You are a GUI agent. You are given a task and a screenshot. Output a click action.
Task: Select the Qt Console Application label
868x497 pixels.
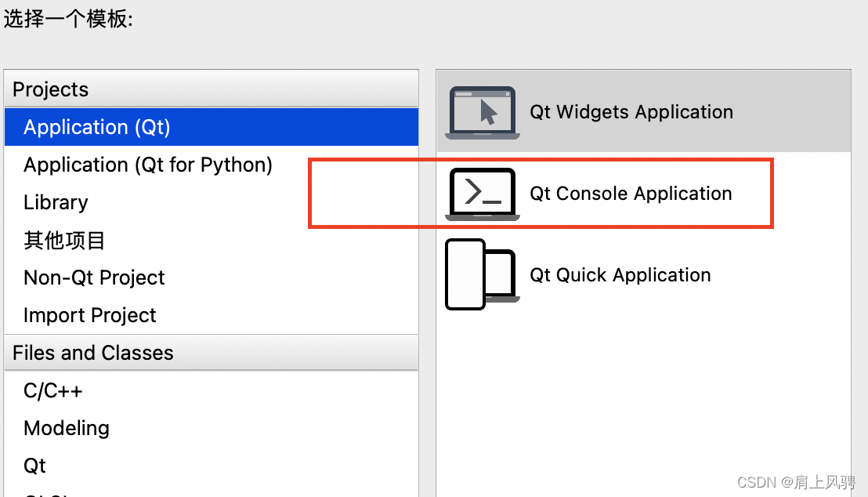631,194
